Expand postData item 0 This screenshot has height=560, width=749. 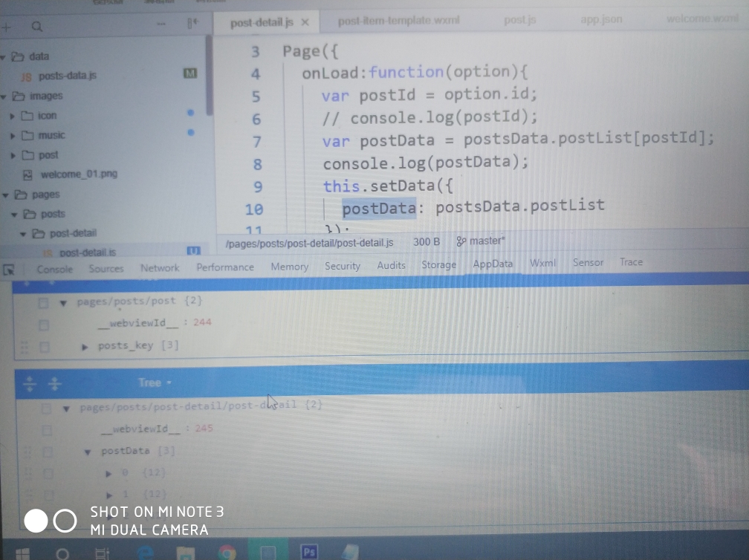pyautogui.click(x=108, y=474)
